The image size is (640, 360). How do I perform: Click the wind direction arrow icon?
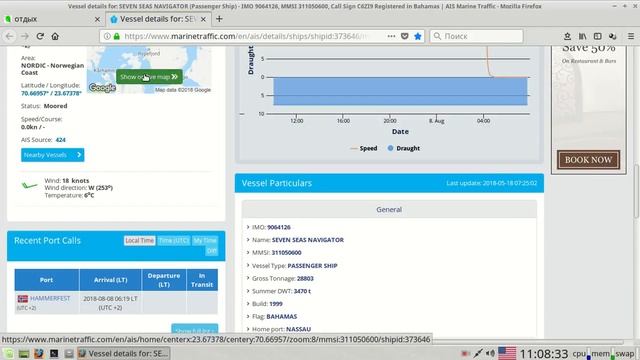(29, 186)
